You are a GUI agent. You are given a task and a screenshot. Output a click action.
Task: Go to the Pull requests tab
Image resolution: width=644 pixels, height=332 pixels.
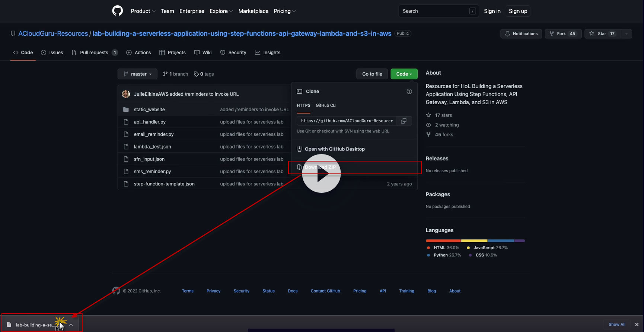point(95,52)
